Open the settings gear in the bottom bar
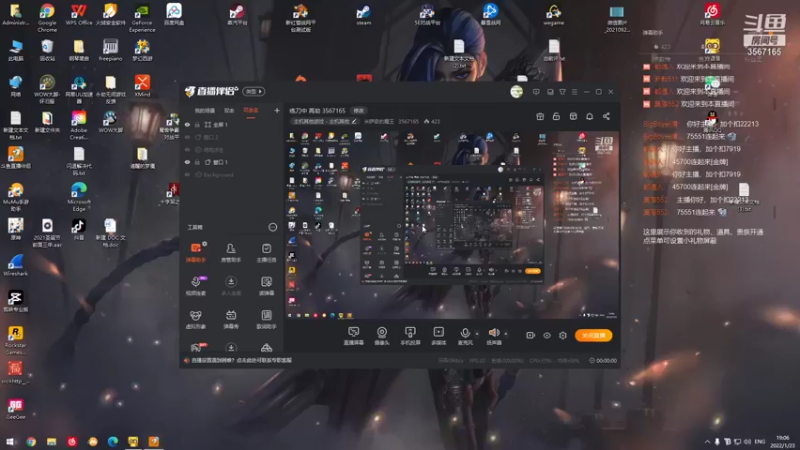This screenshot has width=800, height=450. pos(563,335)
